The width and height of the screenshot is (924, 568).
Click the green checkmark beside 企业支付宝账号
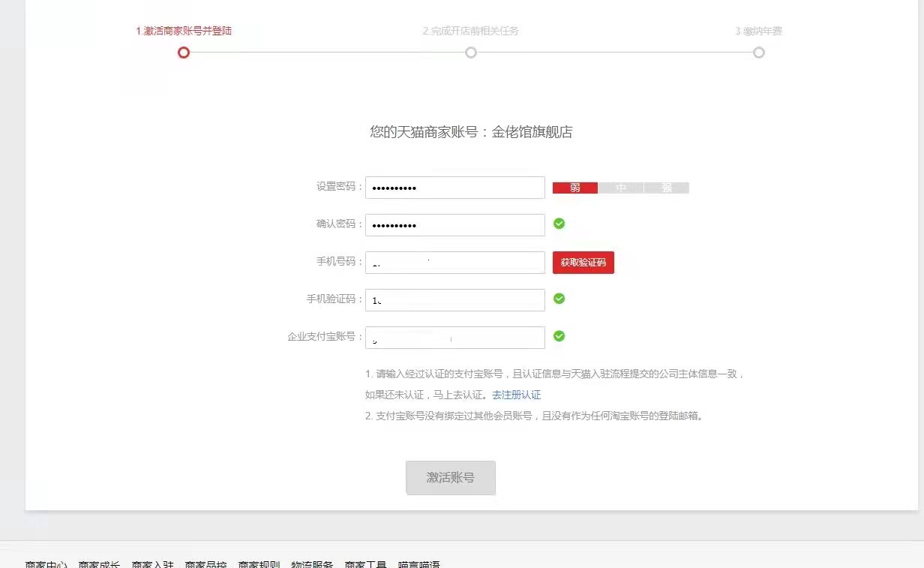pos(559,336)
